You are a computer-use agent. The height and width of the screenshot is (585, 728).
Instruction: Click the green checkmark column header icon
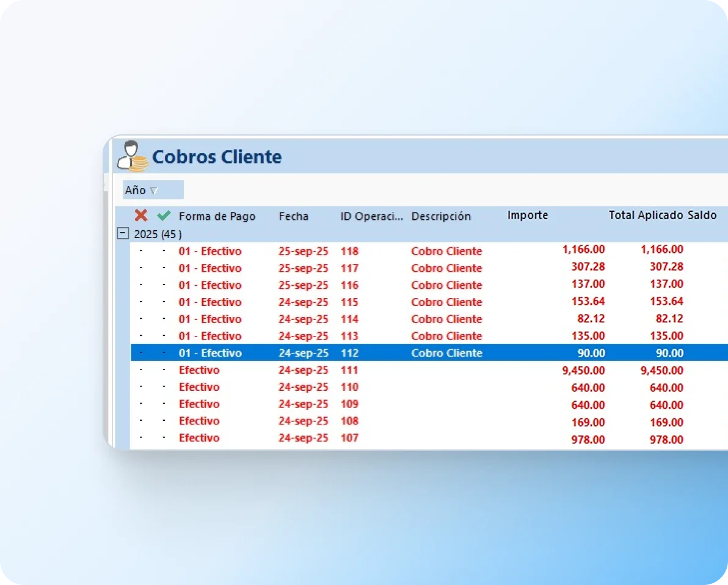tap(164, 216)
